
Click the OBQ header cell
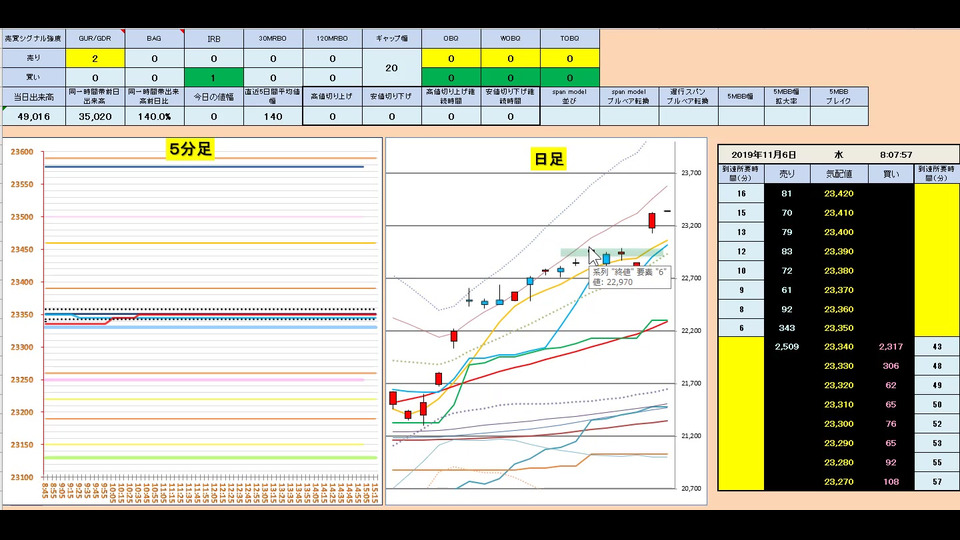451,39
